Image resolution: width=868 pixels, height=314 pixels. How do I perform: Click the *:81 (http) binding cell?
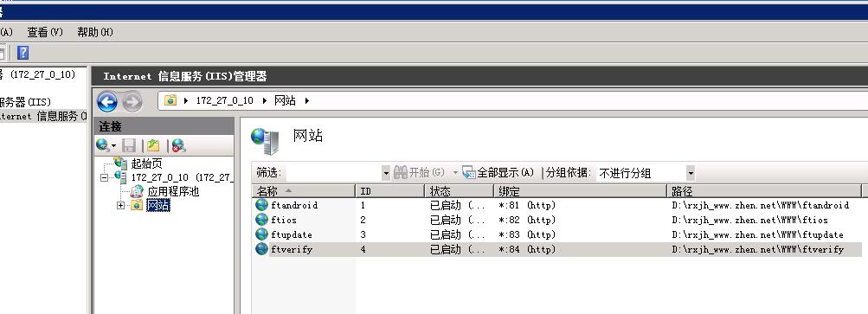tap(527, 205)
